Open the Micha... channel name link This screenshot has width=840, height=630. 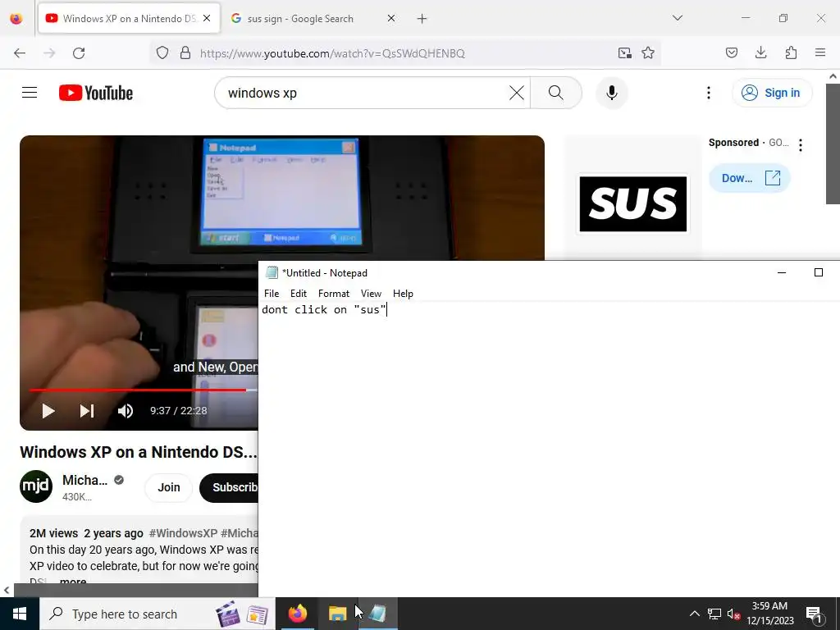(x=84, y=480)
